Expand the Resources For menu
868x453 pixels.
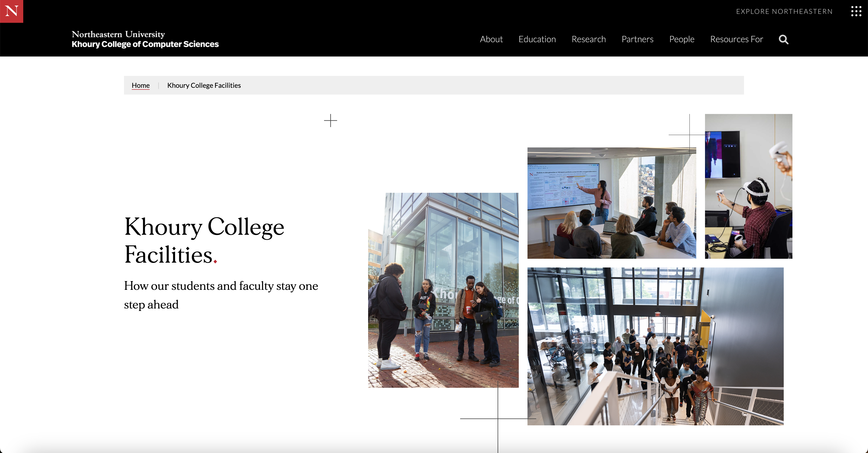click(736, 39)
